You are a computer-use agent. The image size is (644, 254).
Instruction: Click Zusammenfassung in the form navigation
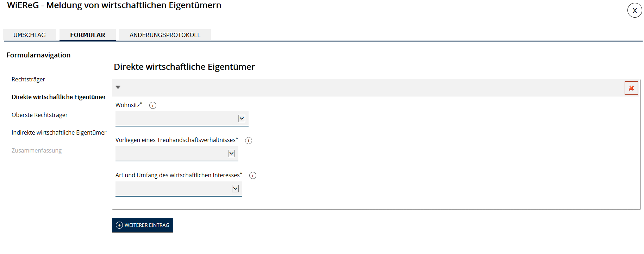click(37, 150)
